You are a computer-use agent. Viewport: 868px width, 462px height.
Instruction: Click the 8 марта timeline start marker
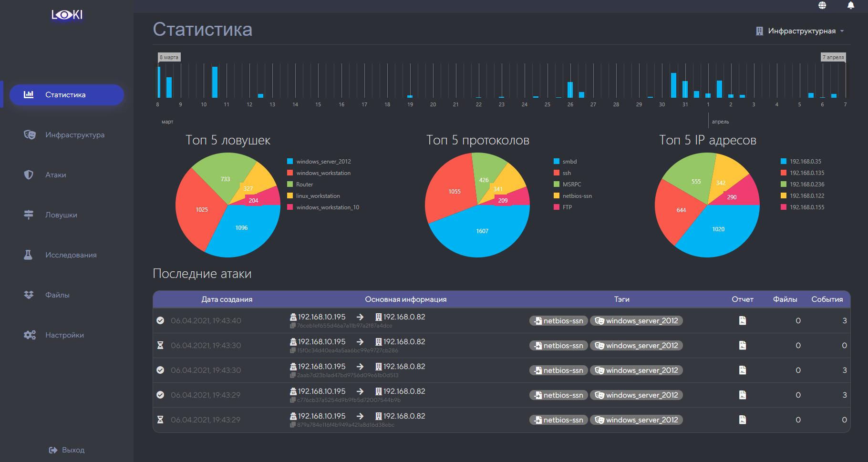tap(169, 57)
